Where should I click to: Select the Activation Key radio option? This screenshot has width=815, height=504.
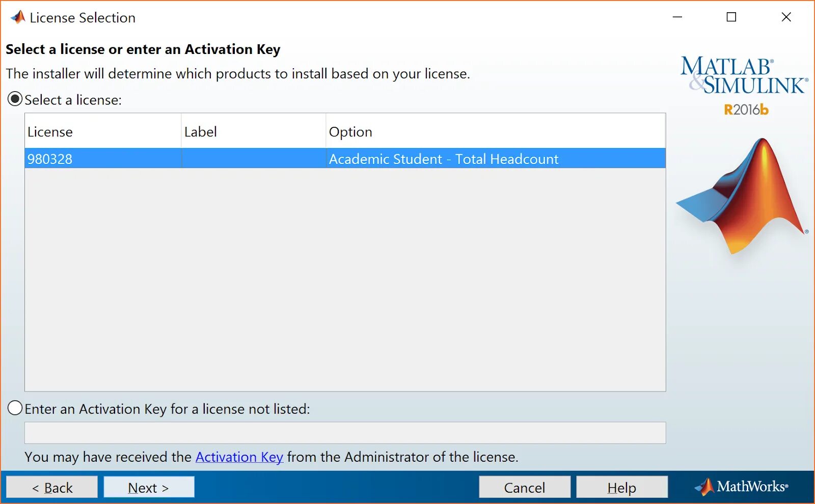15,408
